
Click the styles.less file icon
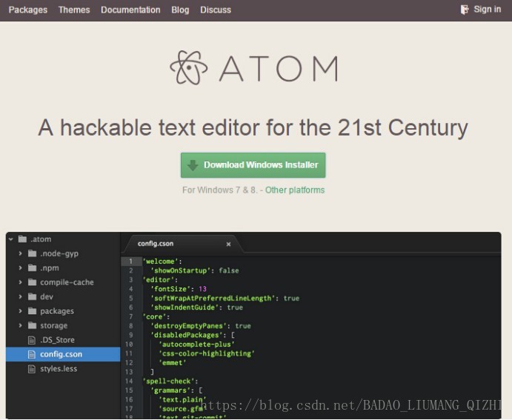click(x=32, y=369)
